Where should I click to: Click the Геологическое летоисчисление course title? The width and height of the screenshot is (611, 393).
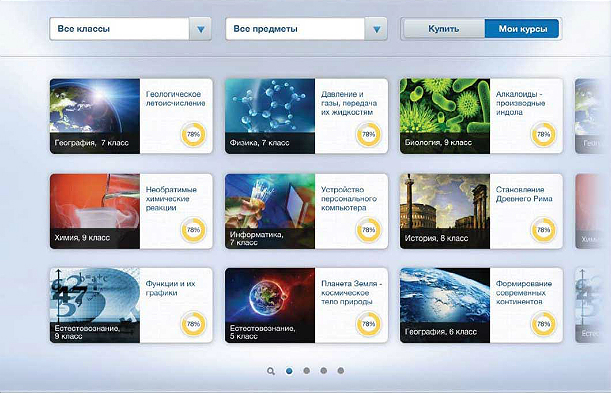click(175, 99)
